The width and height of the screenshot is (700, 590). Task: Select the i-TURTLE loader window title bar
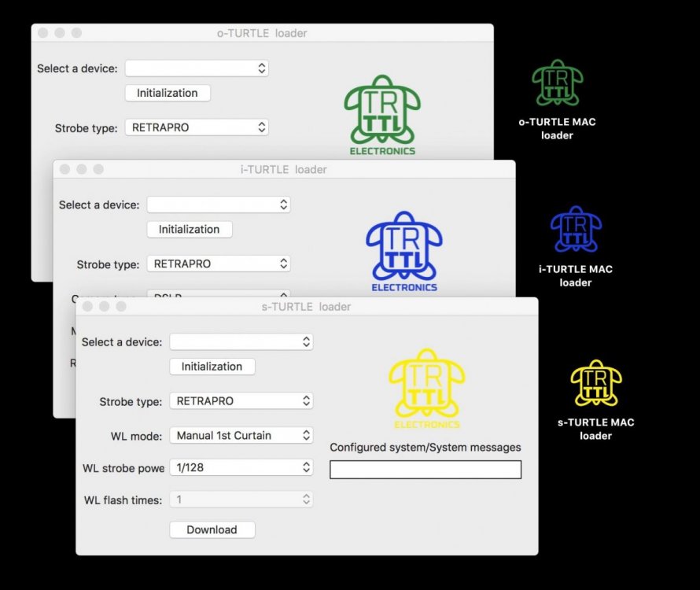[x=284, y=169]
